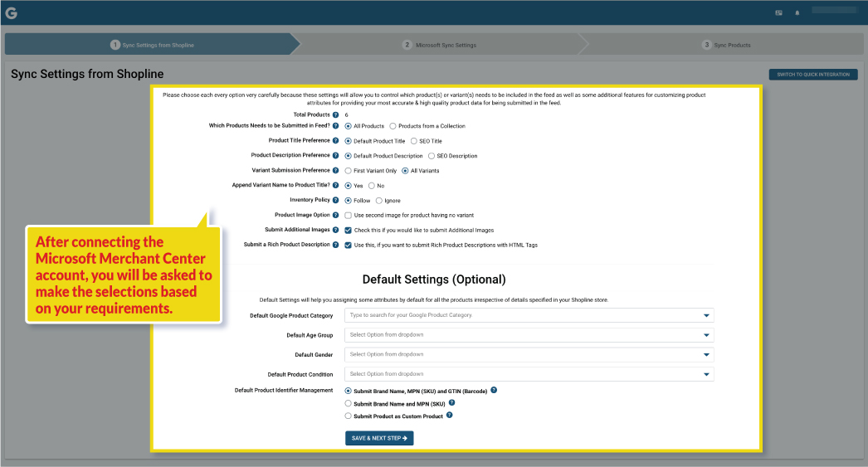Choose All Variants radio button
Screen dimensions: 868x467
(x=405, y=171)
